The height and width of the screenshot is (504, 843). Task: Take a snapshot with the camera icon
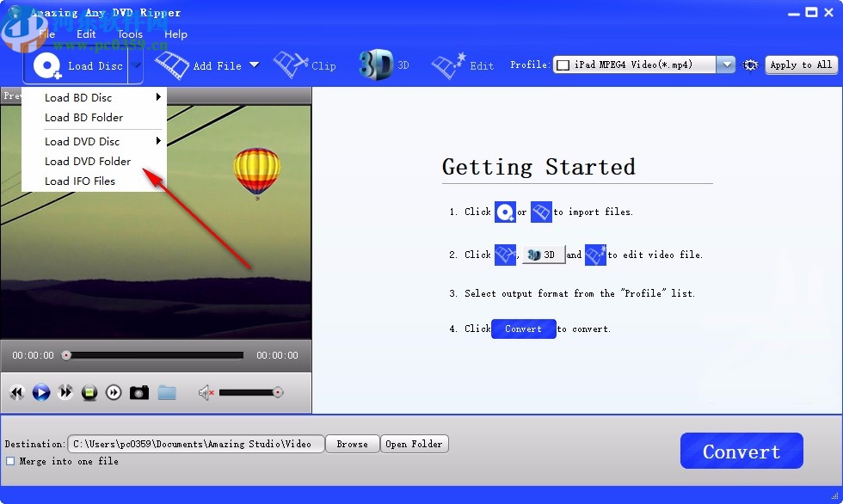pos(139,392)
